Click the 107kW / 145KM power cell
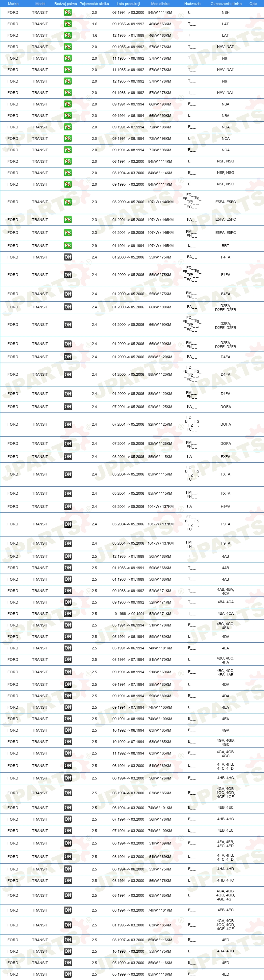Image resolution: width=264 pixels, height=980 pixels. (x=160, y=246)
